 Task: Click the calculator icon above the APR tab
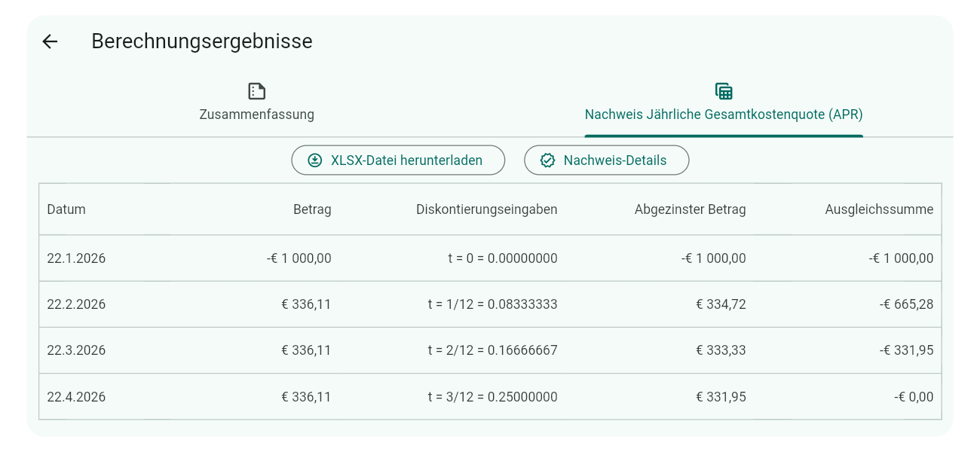(x=724, y=90)
